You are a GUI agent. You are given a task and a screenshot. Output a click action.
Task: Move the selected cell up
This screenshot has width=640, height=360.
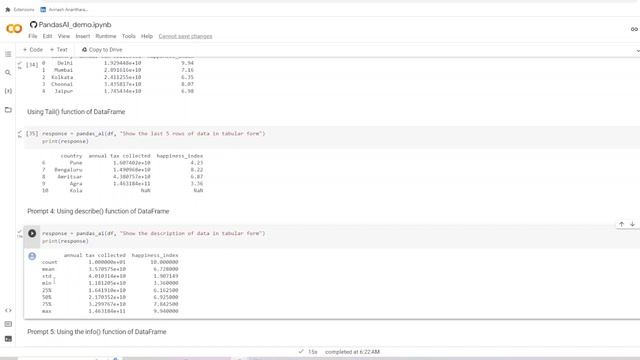coord(621,224)
